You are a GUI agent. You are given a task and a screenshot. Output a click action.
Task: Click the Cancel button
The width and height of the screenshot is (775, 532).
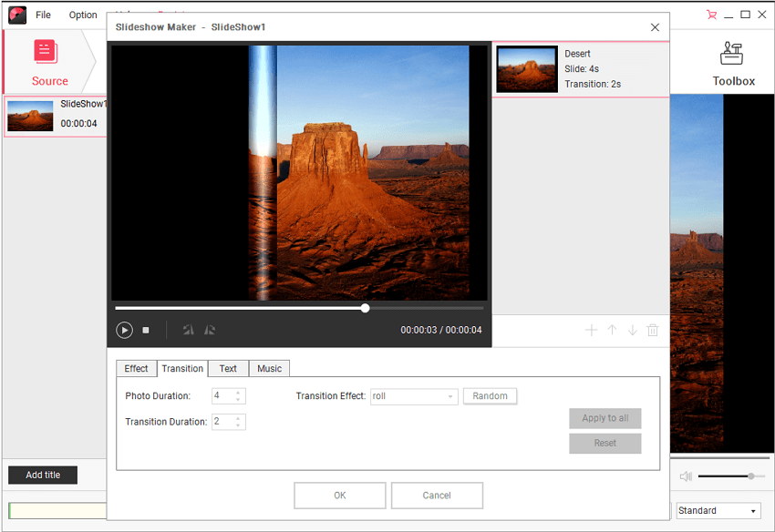click(x=437, y=496)
